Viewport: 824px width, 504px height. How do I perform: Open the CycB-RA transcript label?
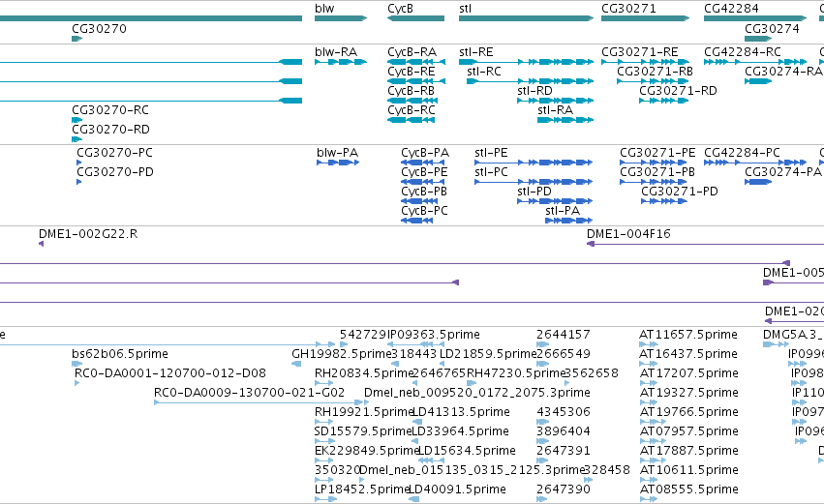[x=412, y=52]
